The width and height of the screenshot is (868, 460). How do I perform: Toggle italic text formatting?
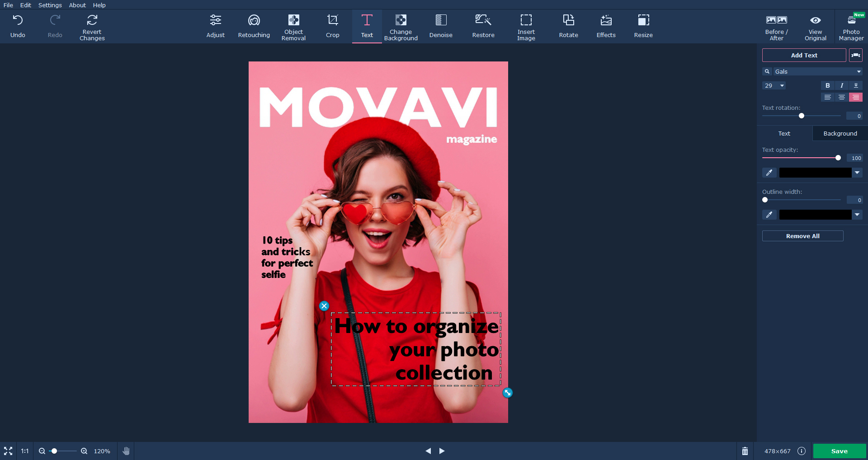coord(841,85)
